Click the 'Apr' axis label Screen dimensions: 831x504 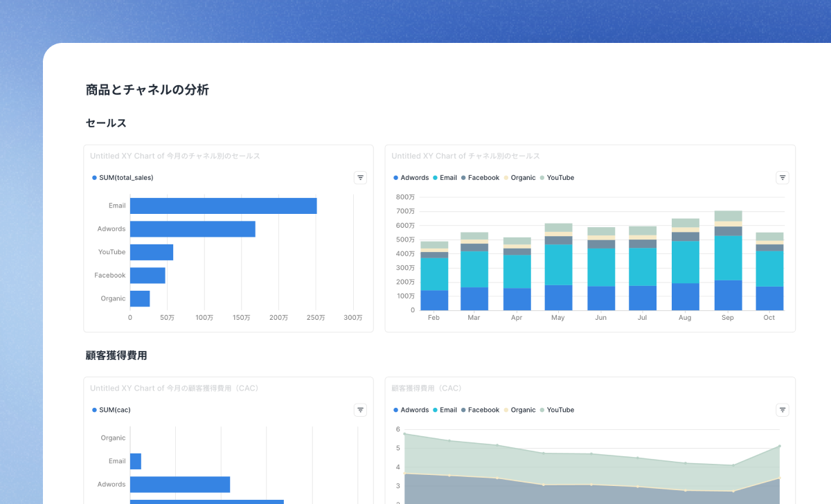(x=517, y=318)
